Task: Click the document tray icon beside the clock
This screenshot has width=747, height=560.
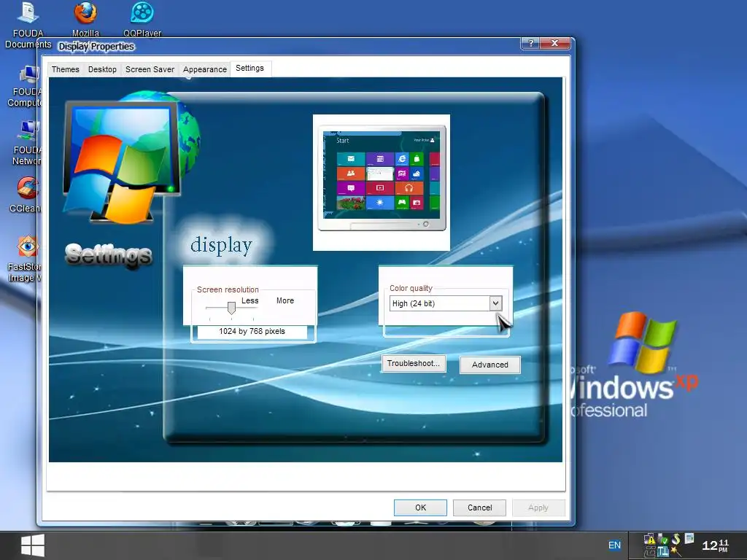Action: [689, 539]
